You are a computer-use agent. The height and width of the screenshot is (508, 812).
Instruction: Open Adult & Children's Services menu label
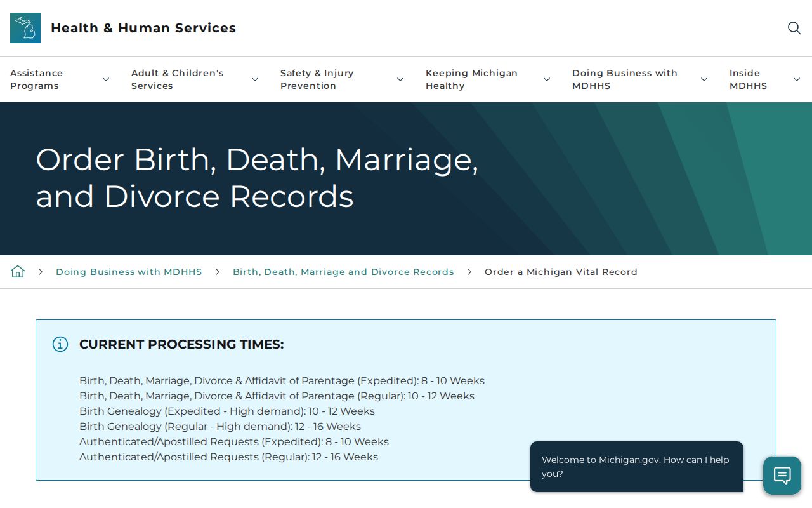178,79
